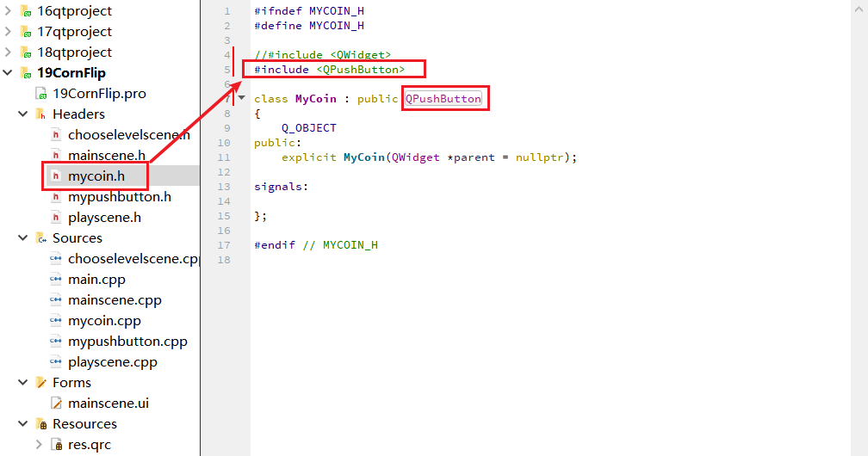The image size is (868, 456).
Task: Click the Forms folder icon
Action: pos(41,382)
